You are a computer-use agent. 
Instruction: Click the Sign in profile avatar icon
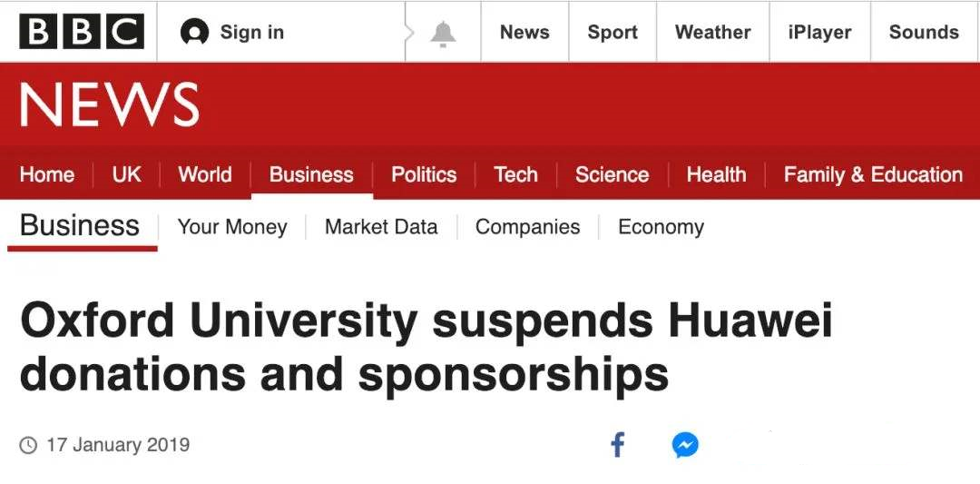click(x=194, y=32)
